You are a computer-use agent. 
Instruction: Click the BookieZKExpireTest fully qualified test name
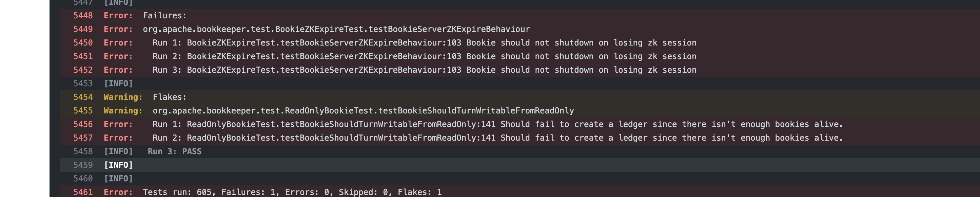[x=336, y=29]
